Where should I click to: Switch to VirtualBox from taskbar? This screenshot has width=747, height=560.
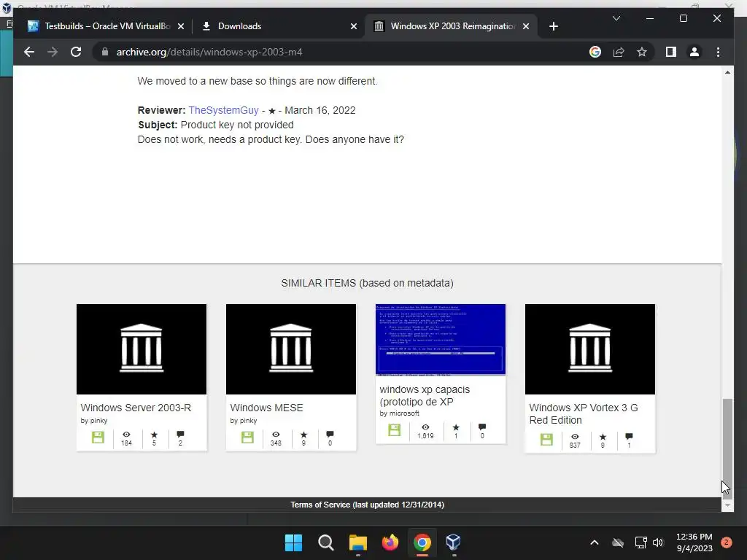tap(454, 542)
